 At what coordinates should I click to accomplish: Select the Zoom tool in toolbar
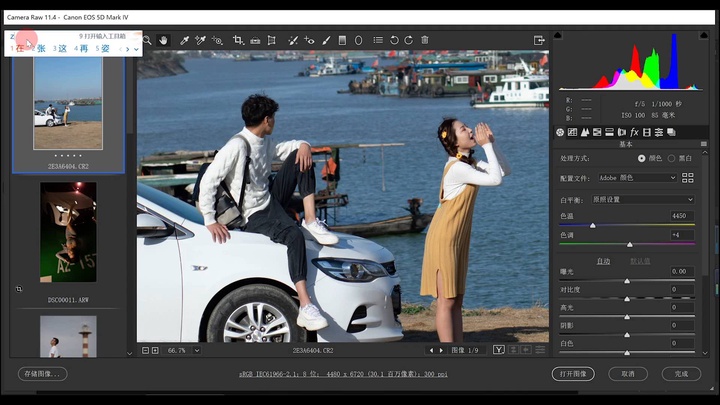pos(147,40)
